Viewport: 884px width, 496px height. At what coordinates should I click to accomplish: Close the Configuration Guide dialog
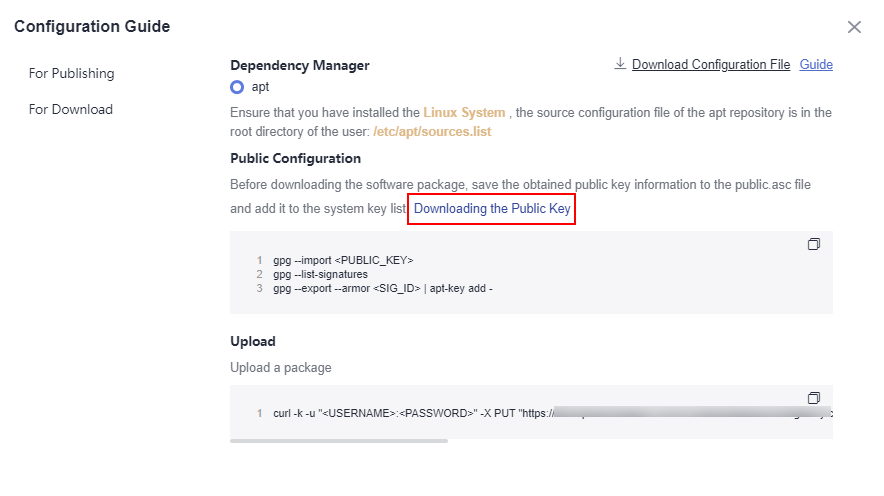click(854, 27)
